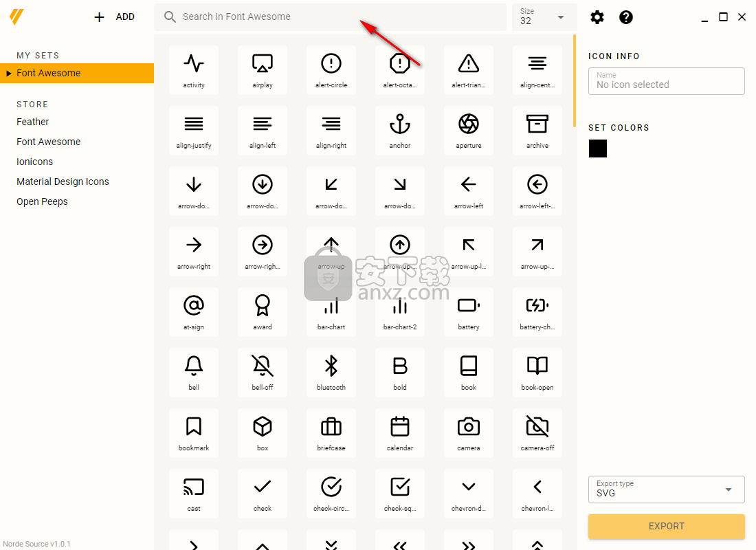Open the Open Peeps store set

tap(42, 201)
